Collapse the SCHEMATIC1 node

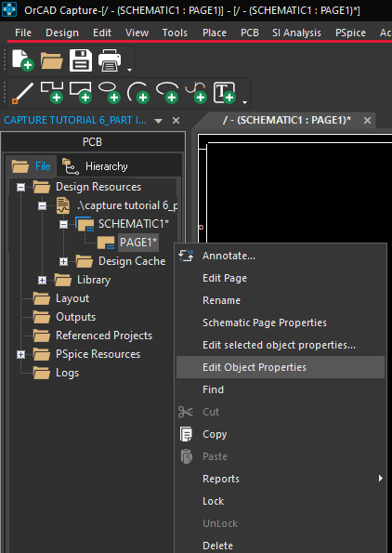pyautogui.click(x=63, y=224)
